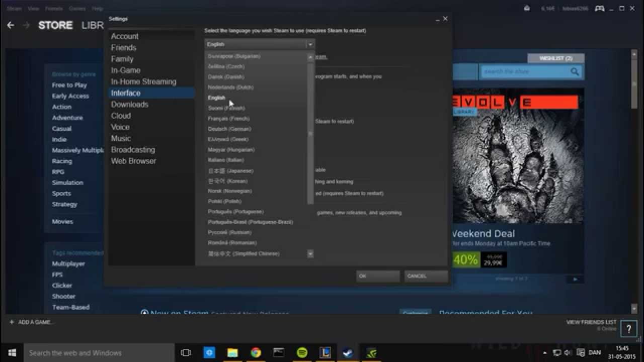Select Nederlands (Dutch) language option

[x=230, y=87]
